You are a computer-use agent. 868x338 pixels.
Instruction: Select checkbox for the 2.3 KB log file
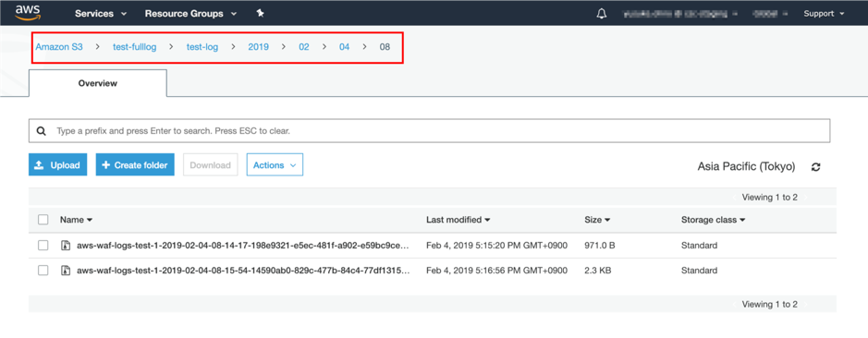(x=43, y=271)
